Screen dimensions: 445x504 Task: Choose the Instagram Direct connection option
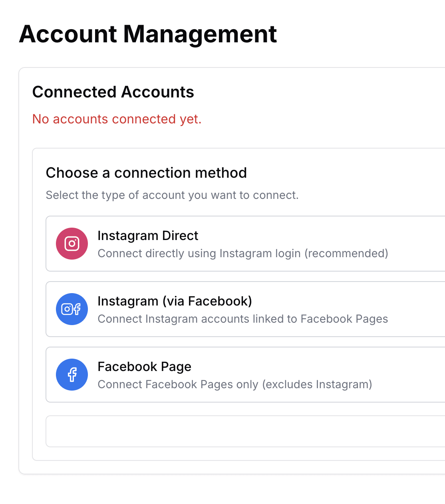pyautogui.click(x=246, y=244)
